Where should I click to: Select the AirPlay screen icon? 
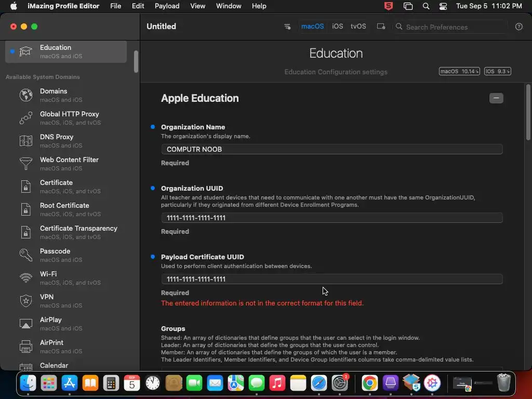(x=26, y=324)
